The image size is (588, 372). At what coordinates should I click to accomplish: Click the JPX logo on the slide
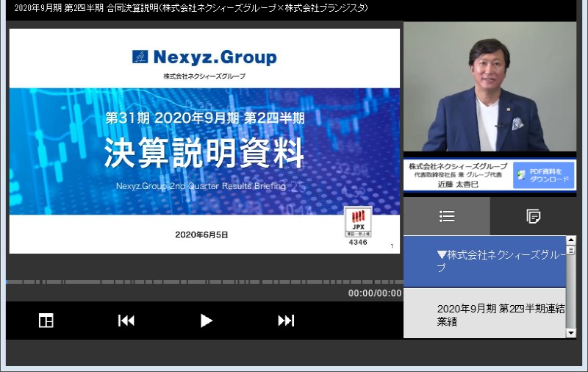point(358,221)
